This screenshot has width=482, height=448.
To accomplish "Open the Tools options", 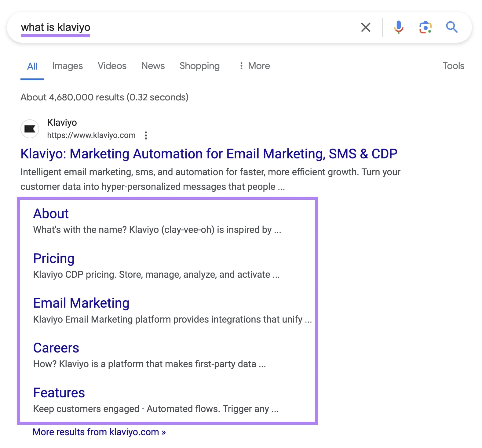I will pyautogui.click(x=453, y=66).
